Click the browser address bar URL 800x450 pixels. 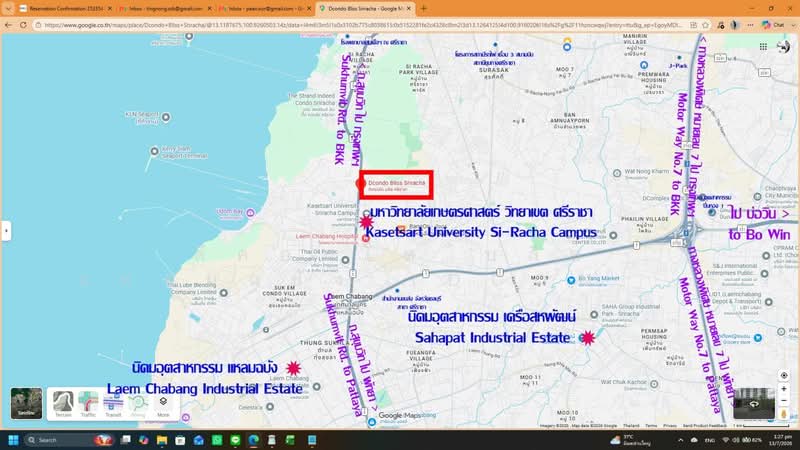pyautogui.click(x=362, y=25)
